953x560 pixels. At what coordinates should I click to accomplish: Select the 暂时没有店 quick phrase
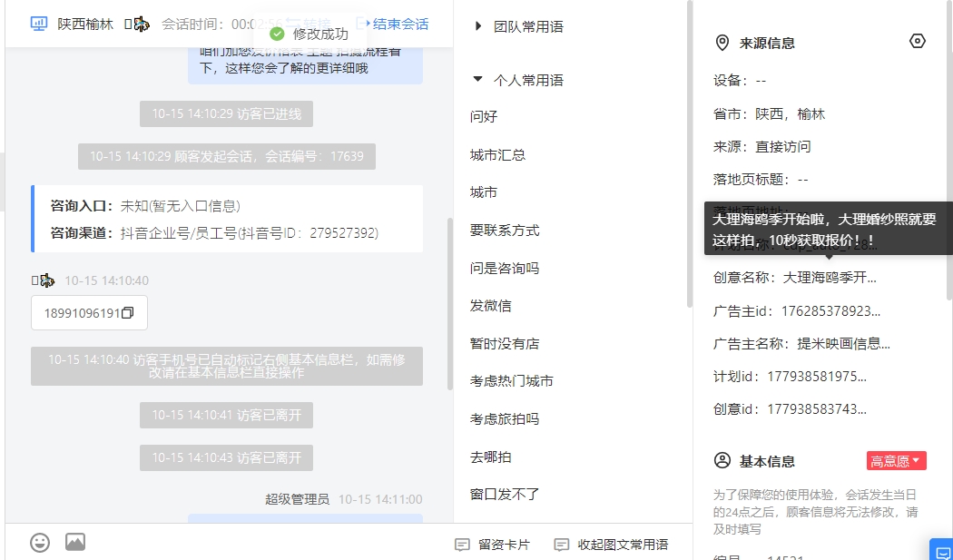[x=505, y=343]
